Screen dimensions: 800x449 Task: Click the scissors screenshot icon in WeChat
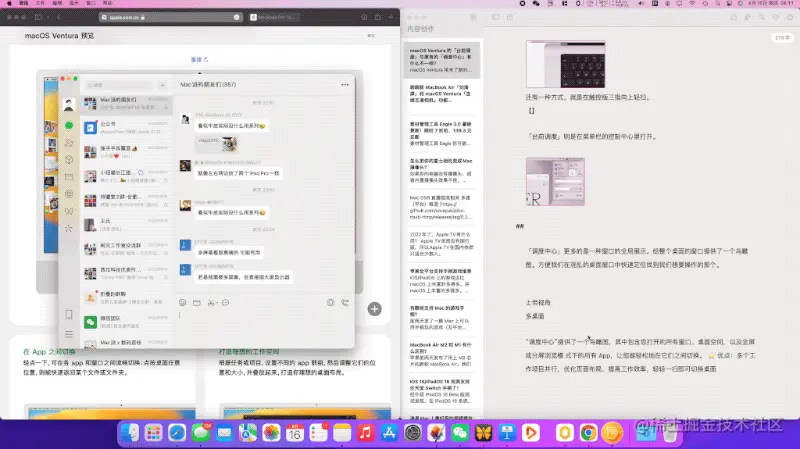point(211,303)
